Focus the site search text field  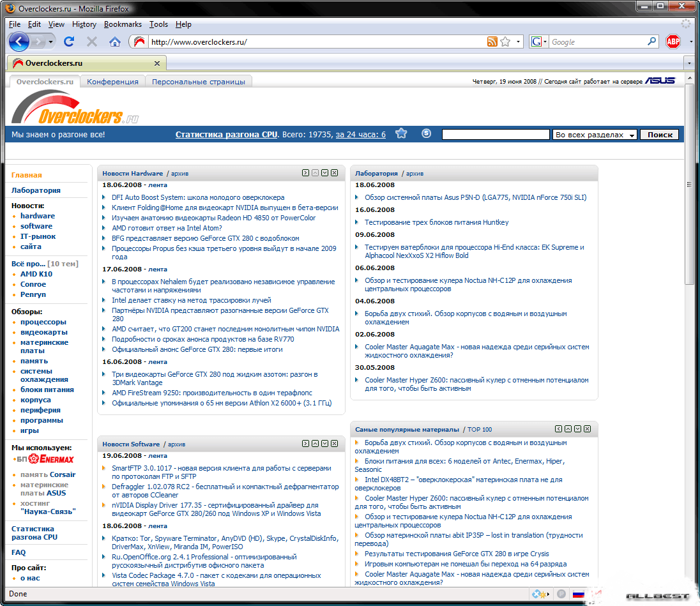click(496, 135)
